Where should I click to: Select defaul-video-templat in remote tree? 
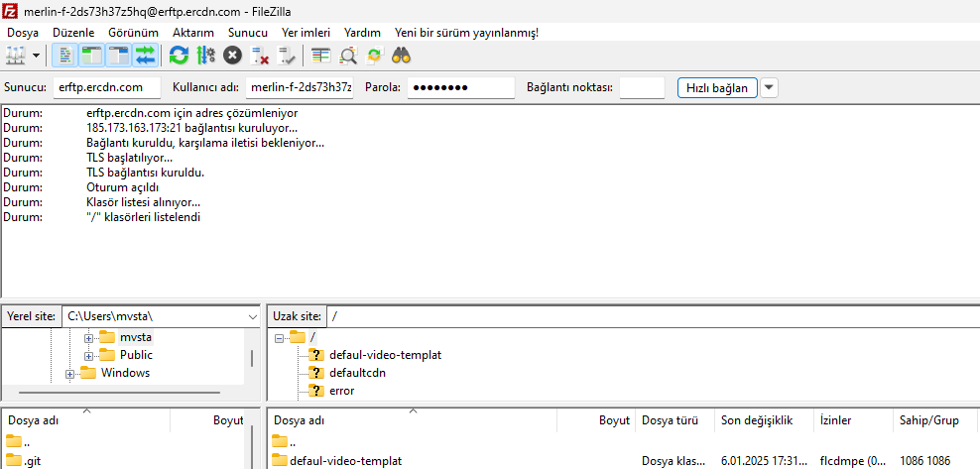385,355
